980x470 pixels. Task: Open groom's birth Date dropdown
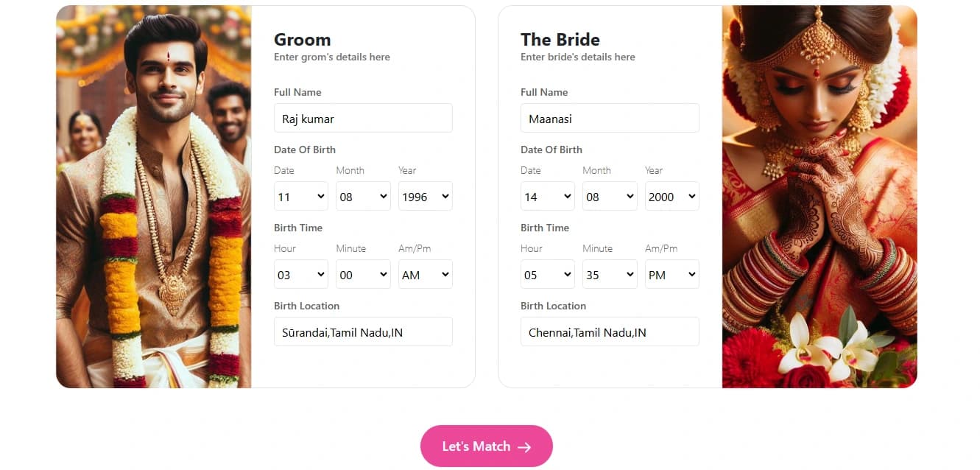(301, 197)
